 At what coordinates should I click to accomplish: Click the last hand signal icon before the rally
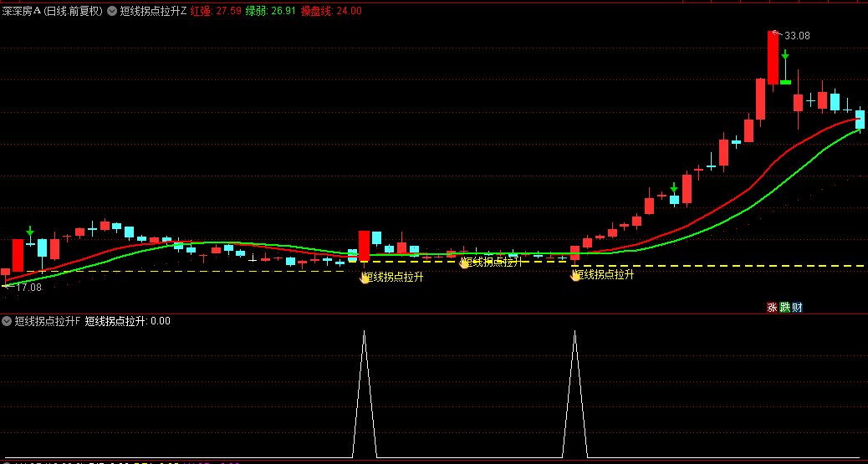pos(575,274)
